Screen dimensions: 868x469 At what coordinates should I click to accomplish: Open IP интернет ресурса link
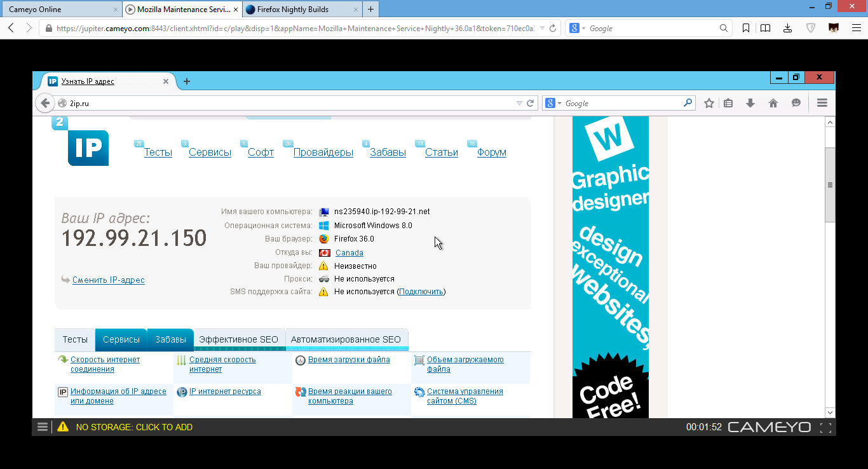(225, 391)
